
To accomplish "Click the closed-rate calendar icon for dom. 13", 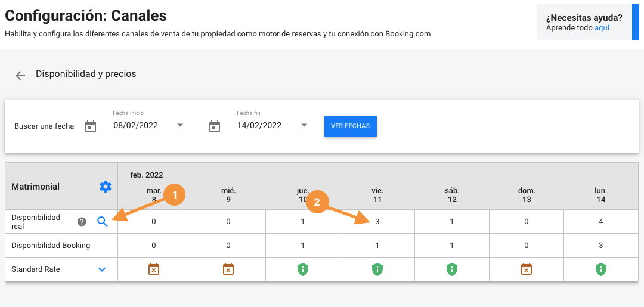I will (x=527, y=269).
